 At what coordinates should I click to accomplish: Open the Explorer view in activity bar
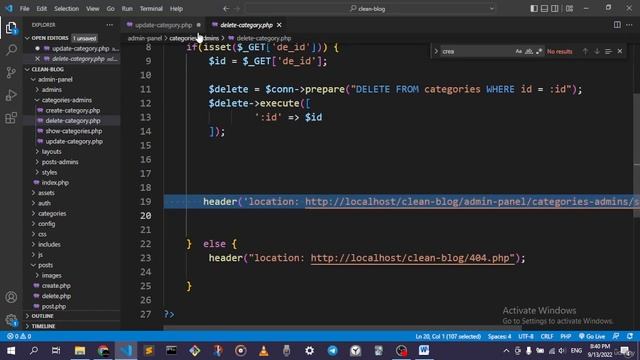pyautogui.click(x=11, y=28)
